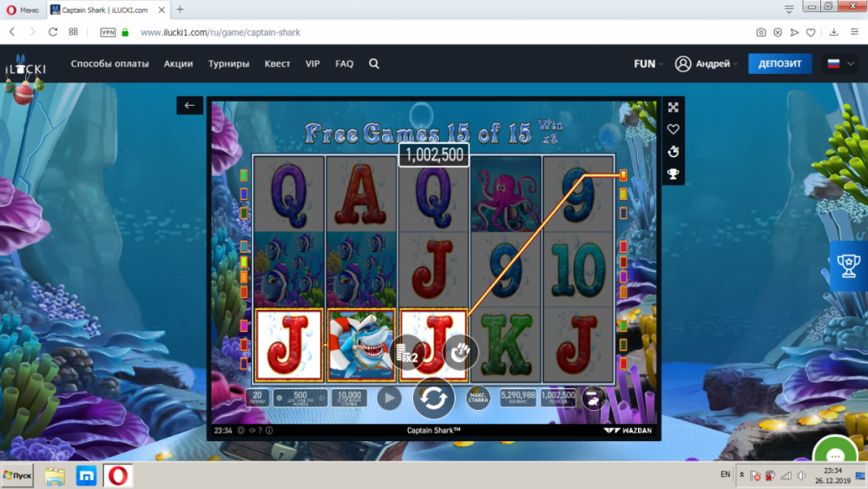Open the Speed Dial grid icon
The image size is (868, 489).
[73, 32]
